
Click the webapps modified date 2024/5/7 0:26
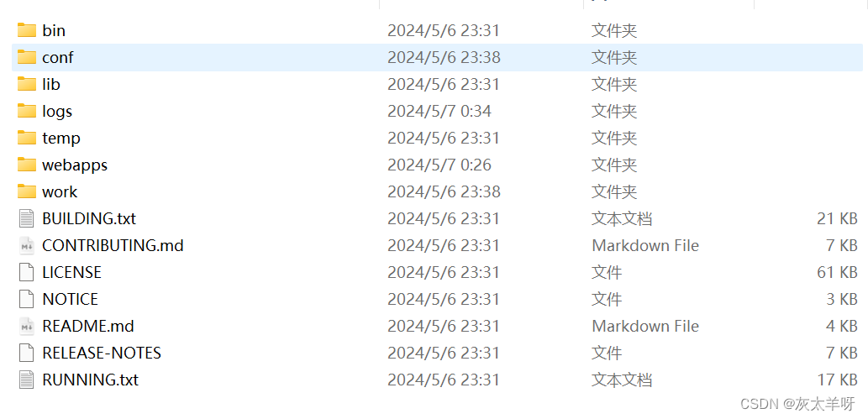tap(439, 165)
